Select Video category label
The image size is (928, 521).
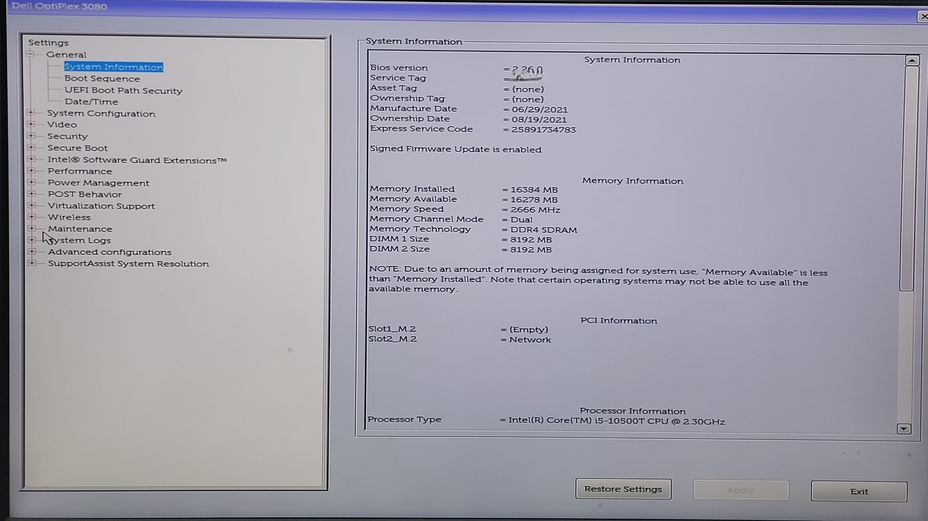62,124
